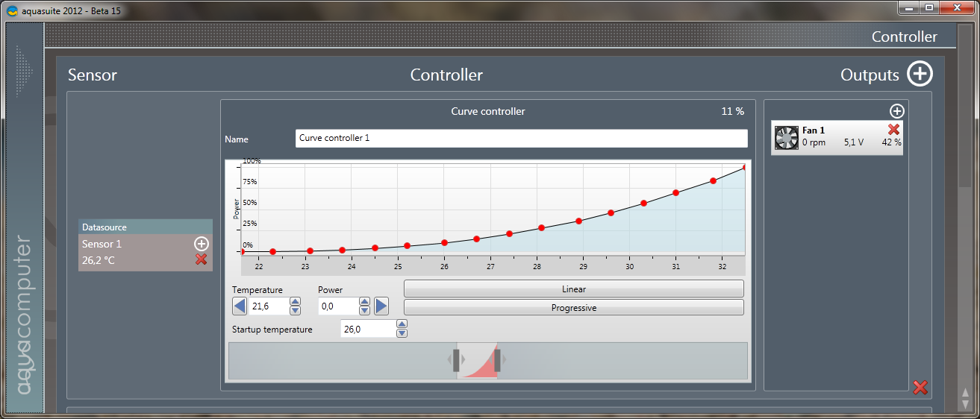Click the Curve controller 1 name field
This screenshot has width=980, height=419.
point(520,139)
